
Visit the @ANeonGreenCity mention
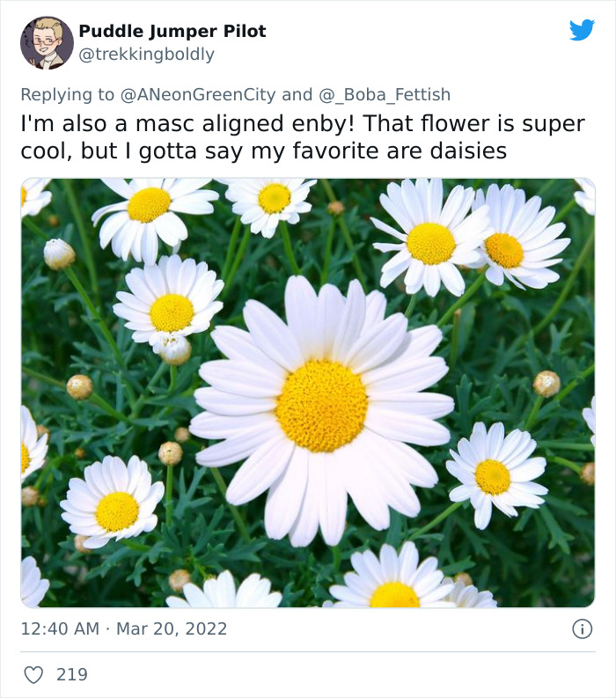[x=198, y=95]
